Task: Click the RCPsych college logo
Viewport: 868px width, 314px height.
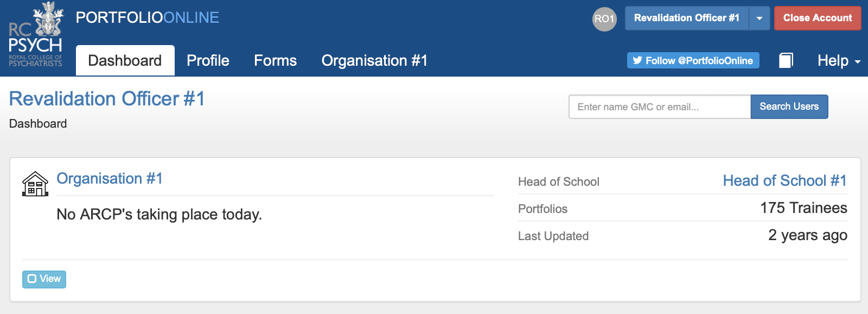Action: (x=36, y=35)
